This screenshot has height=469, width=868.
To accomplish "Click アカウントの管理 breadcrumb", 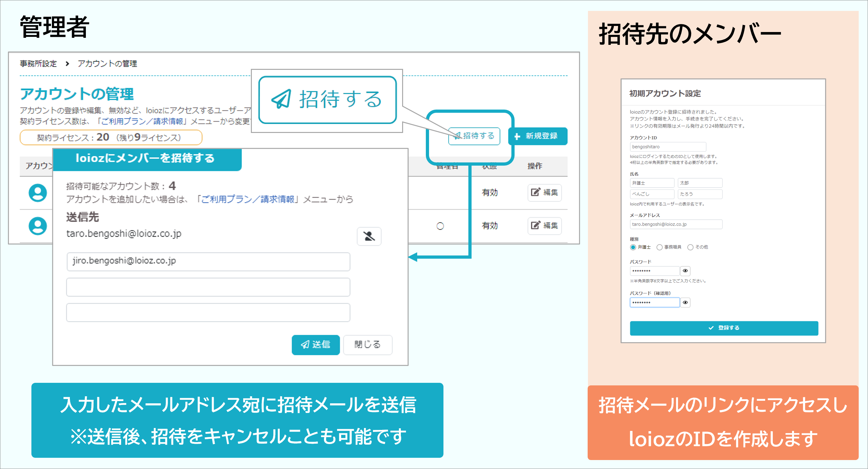I will [x=107, y=64].
